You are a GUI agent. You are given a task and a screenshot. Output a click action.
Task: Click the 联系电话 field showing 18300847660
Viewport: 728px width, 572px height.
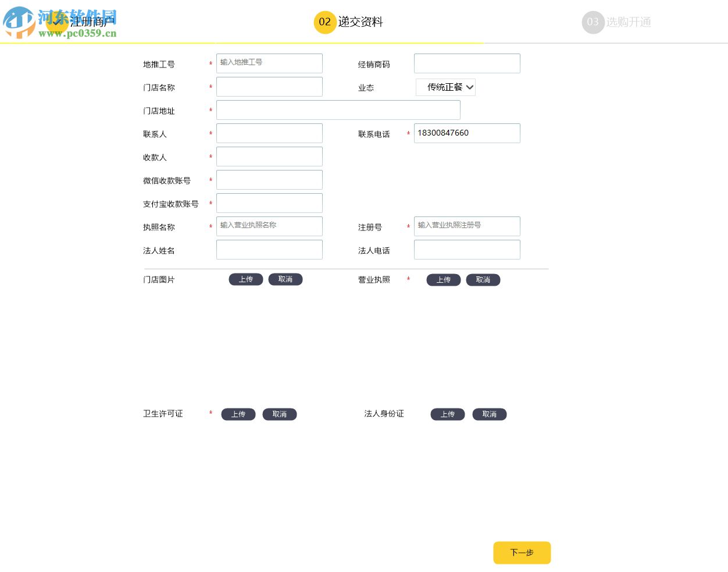point(467,133)
